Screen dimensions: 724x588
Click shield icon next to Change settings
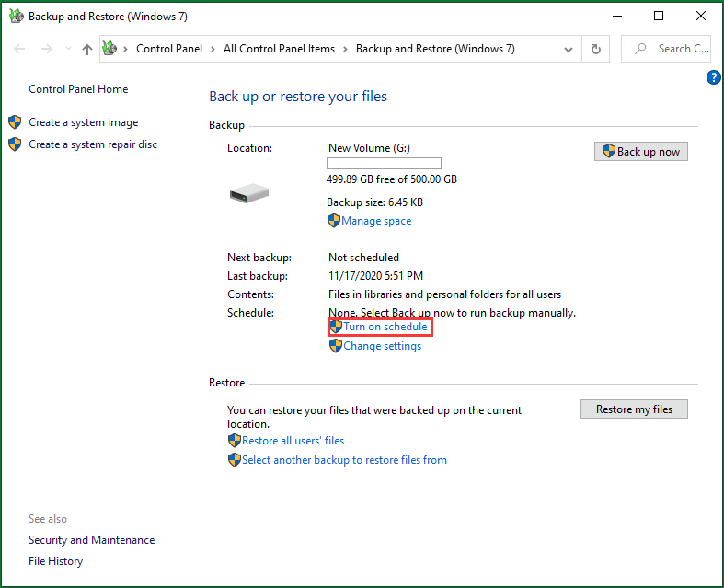[x=336, y=346]
